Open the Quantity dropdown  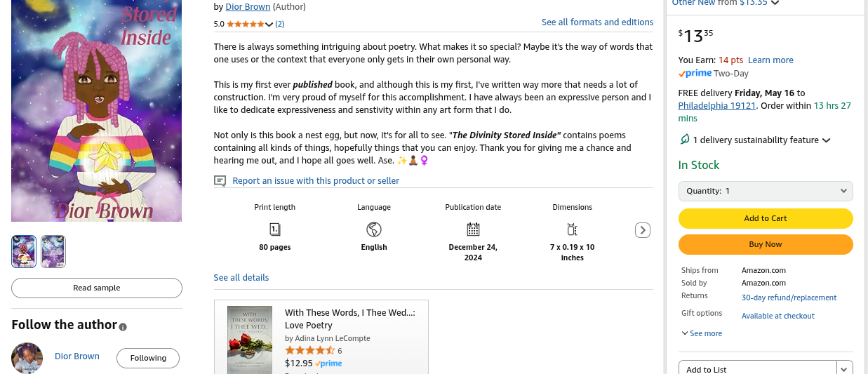pos(766,191)
